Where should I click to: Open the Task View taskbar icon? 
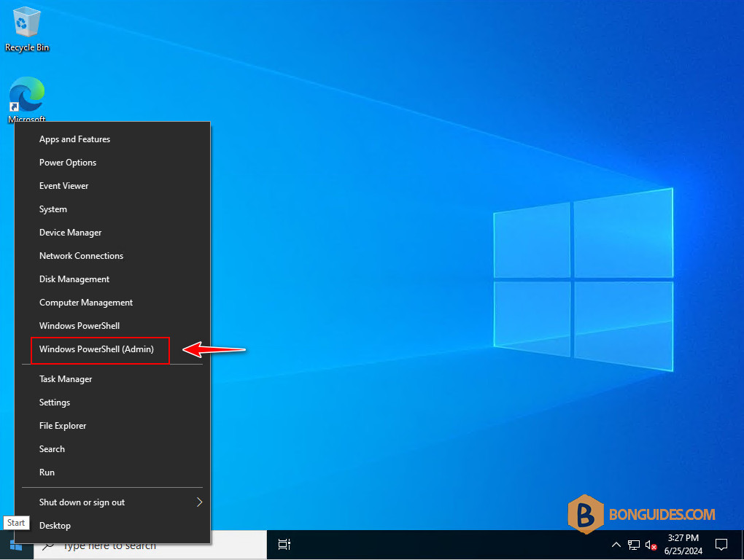284,545
